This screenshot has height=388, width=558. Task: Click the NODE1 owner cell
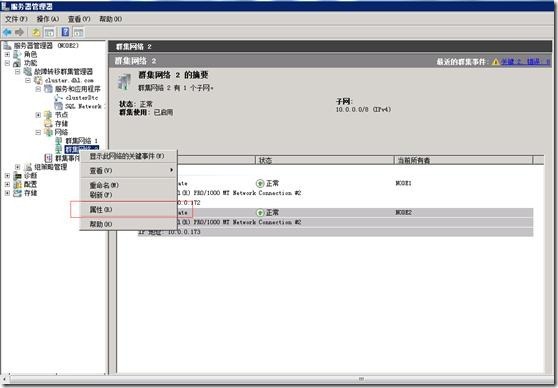click(404, 183)
